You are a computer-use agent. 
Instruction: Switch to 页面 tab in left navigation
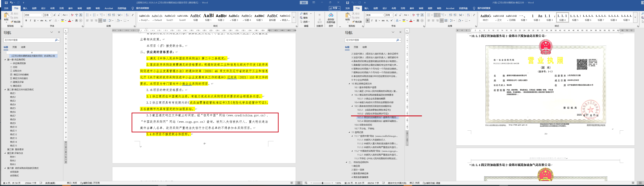15,47
